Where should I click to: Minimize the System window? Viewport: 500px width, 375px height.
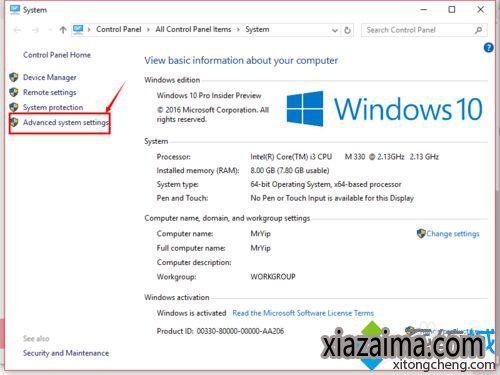point(424,10)
